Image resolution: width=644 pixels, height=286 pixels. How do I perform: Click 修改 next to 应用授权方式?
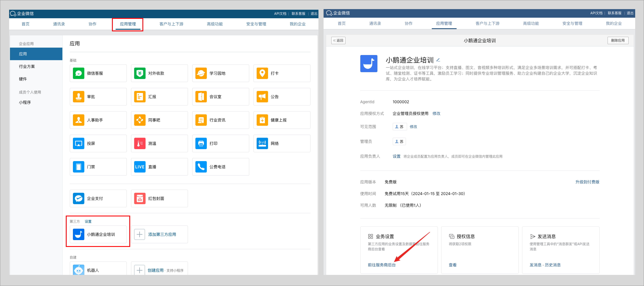436,114
